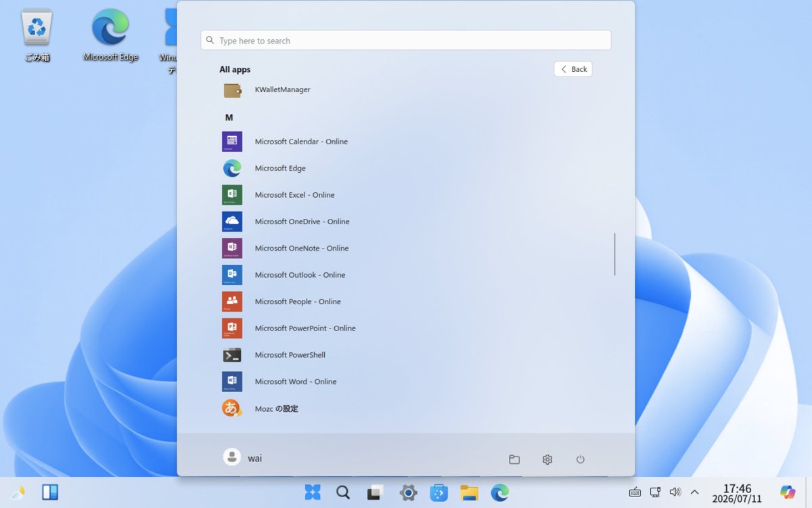Click the 'All apps' heading
This screenshot has width=812, height=508.
click(x=235, y=70)
